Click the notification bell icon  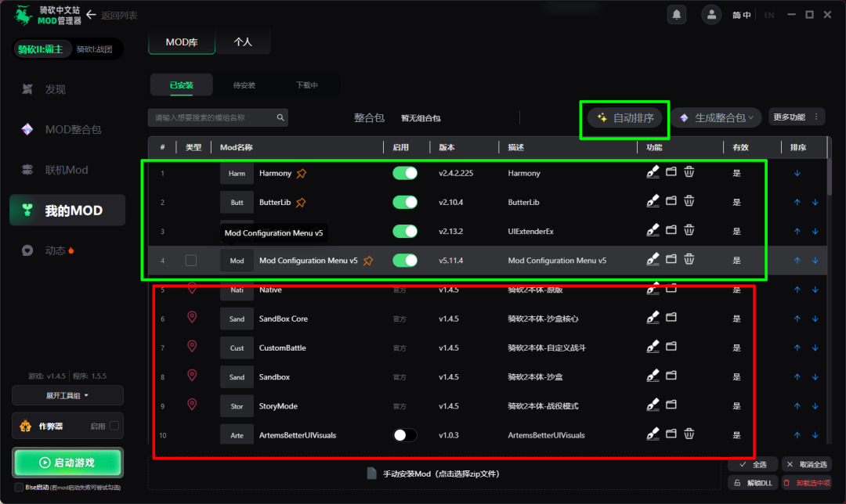point(677,14)
